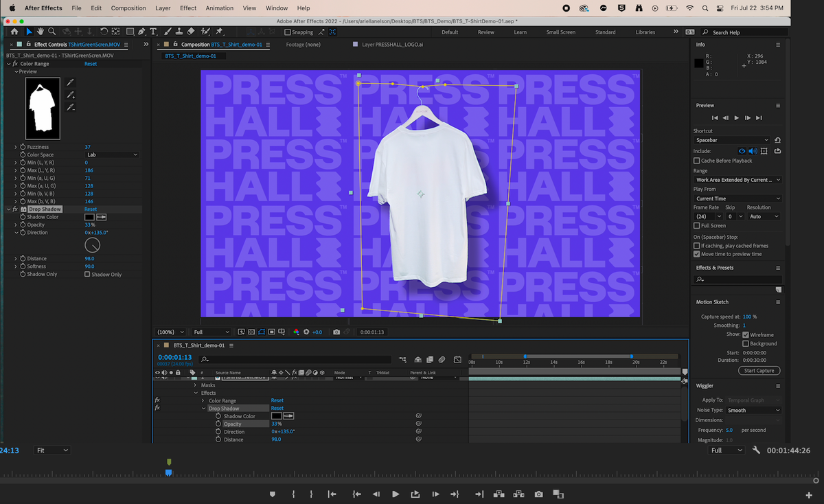Image resolution: width=824 pixels, height=504 pixels.
Task: Open the Noise Type Smooth dropdown
Action: (x=753, y=411)
